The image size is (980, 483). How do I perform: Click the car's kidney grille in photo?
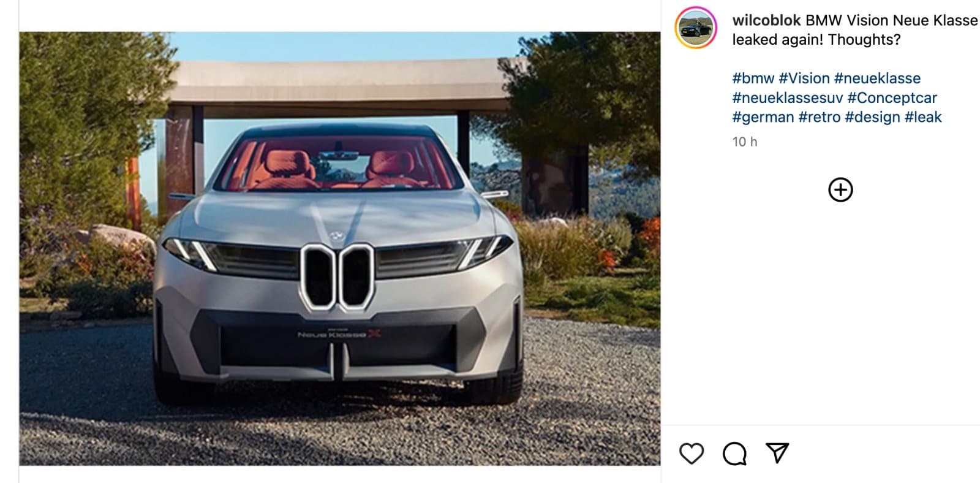(x=337, y=277)
